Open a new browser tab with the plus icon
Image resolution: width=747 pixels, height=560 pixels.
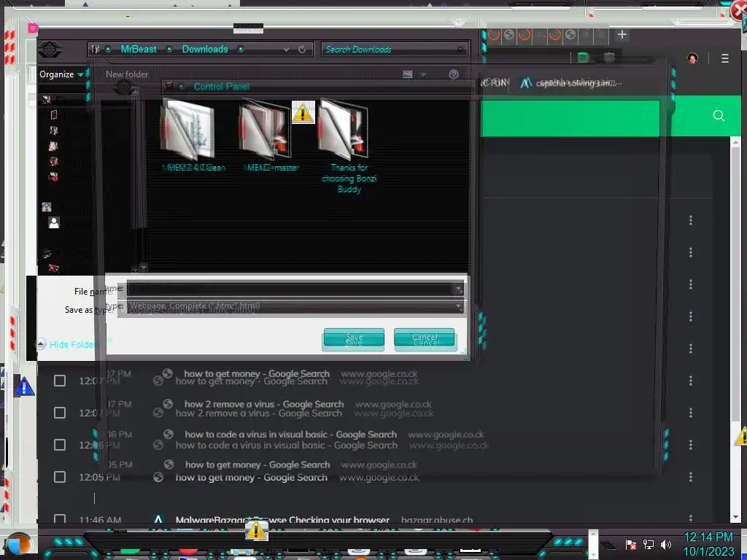[x=622, y=34]
